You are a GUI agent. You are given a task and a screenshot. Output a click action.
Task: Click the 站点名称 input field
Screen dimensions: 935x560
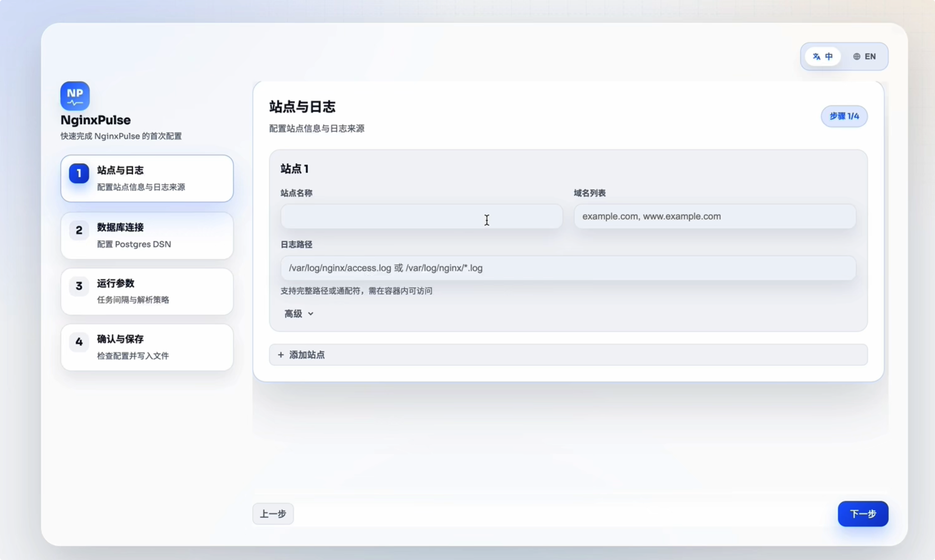coord(421,217)
